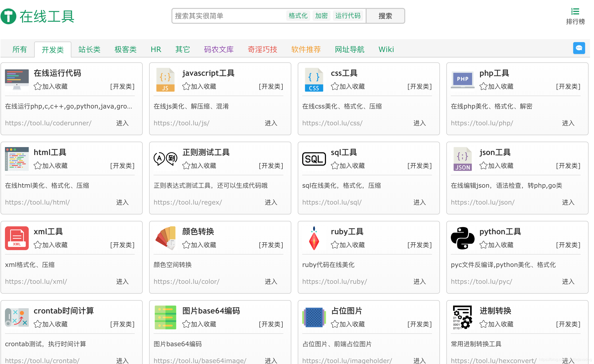Viewport: 594px width, 364px height.
Task: Click the 正则测试工具 translate bubbles icon
Action: coord(165,158)
